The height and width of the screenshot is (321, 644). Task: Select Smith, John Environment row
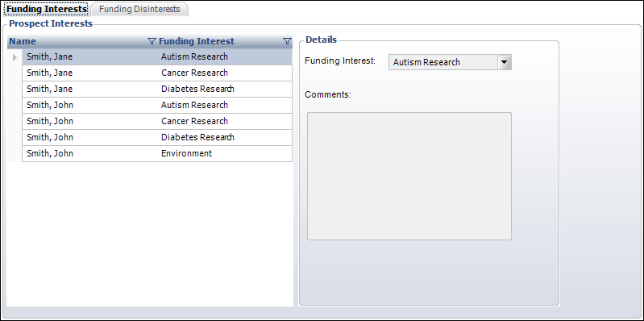point(157,153)
